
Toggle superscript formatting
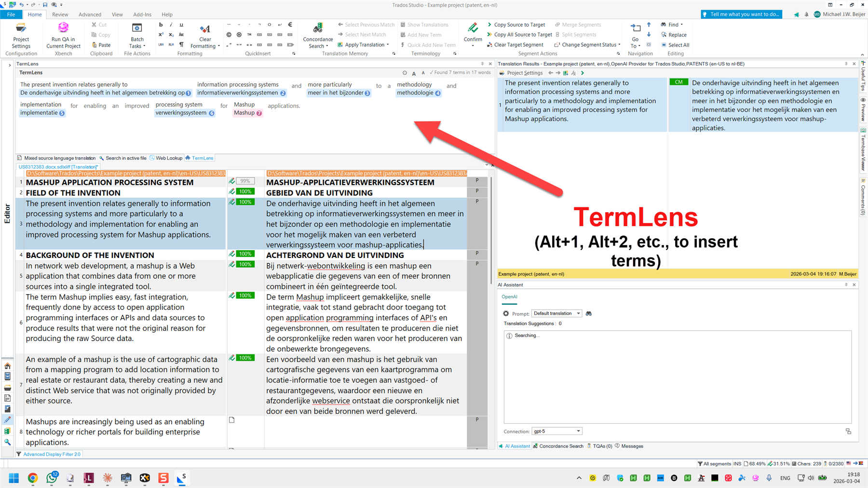pyautogui.click(x=160, y=34)
